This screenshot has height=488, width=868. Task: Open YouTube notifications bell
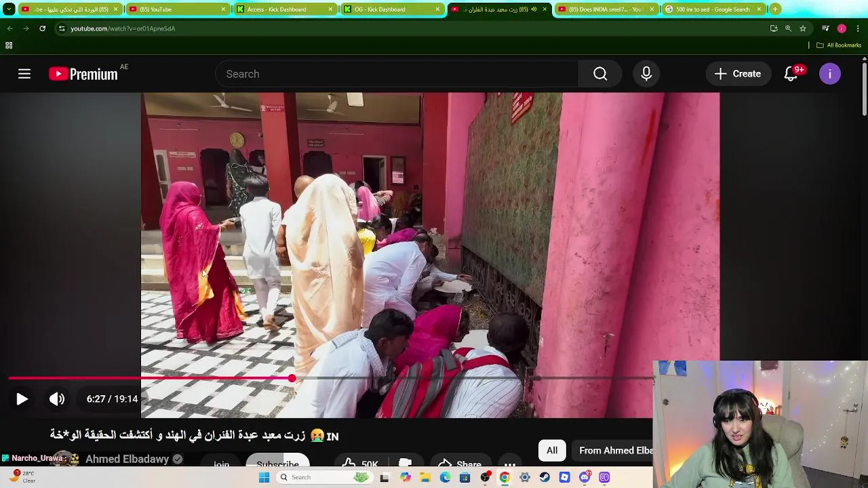[791, 74]
